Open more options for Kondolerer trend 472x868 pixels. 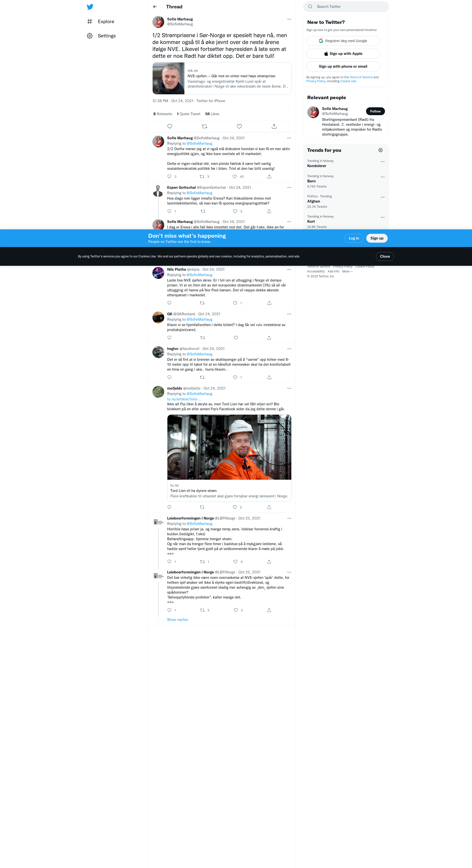383,162
